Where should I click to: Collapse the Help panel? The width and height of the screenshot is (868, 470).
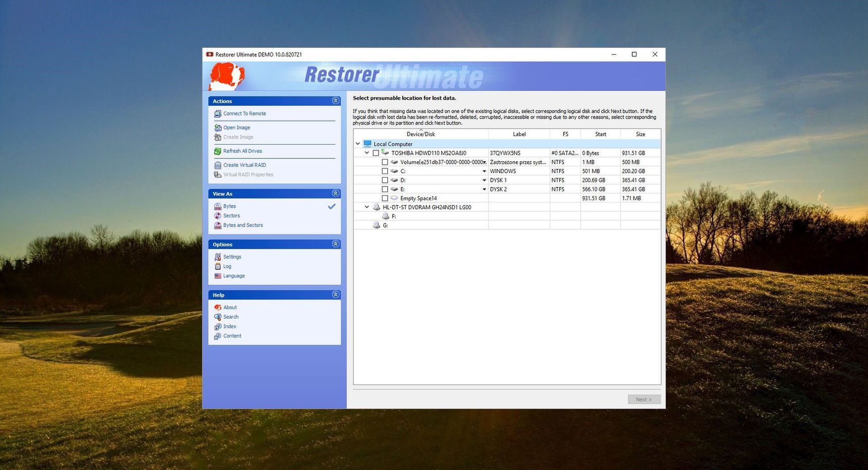(336, 295)
